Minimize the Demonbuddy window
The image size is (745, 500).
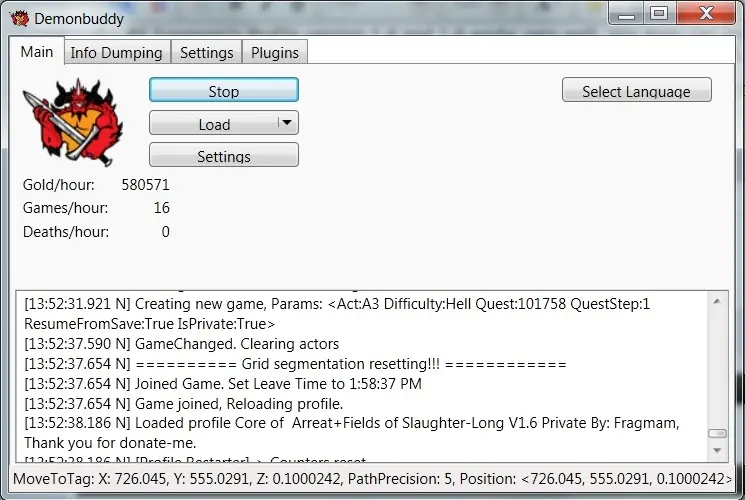625,13
